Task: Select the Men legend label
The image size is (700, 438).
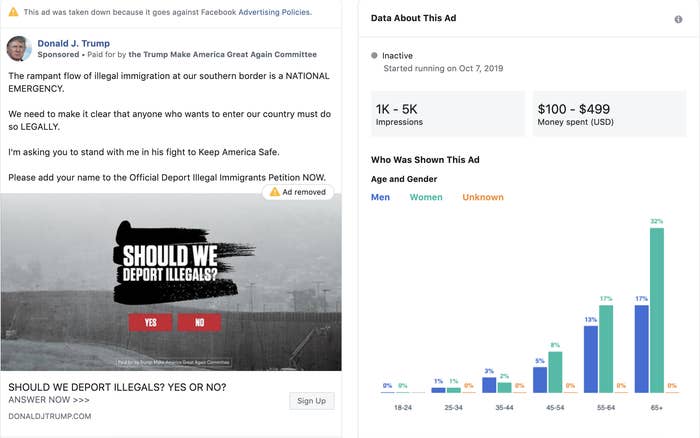Action: 380,197
